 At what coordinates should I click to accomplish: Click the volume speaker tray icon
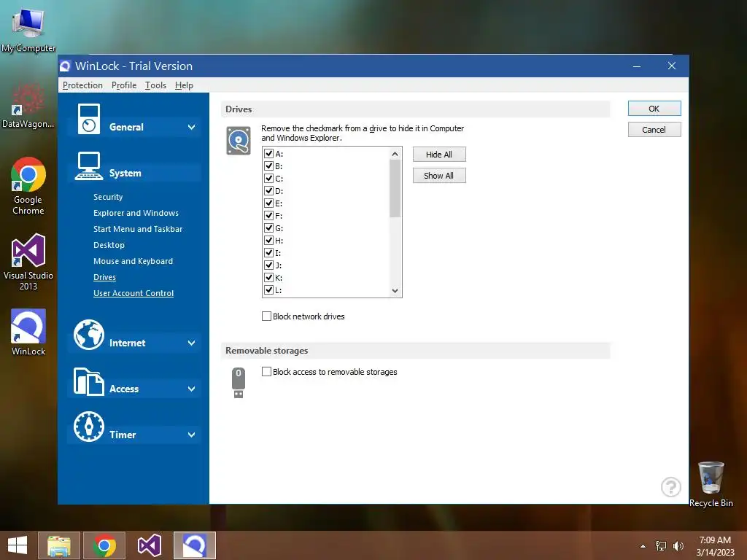678,546
